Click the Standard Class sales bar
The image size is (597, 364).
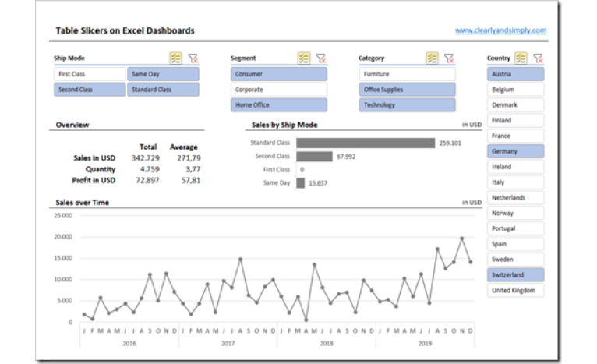[366, 143]
